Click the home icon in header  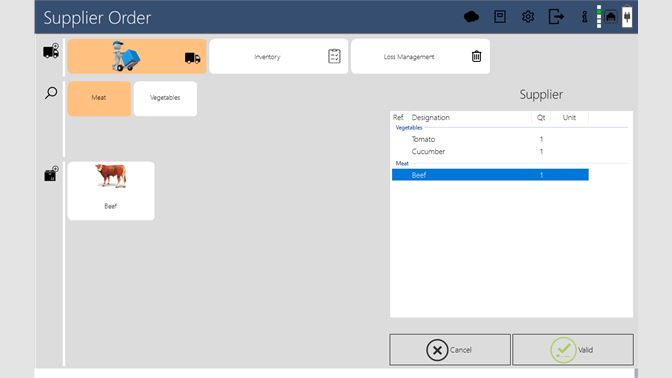[611, 17]
